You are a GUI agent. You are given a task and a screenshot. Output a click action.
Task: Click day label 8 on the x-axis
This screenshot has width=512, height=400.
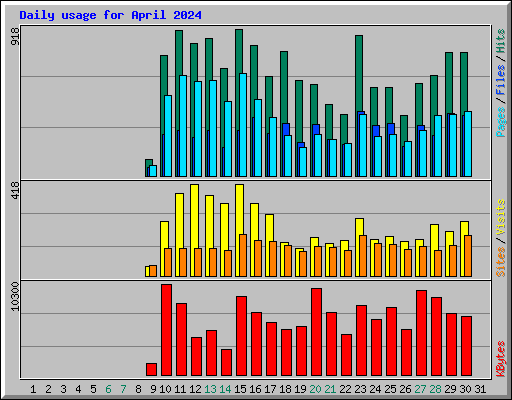(138, 389)
